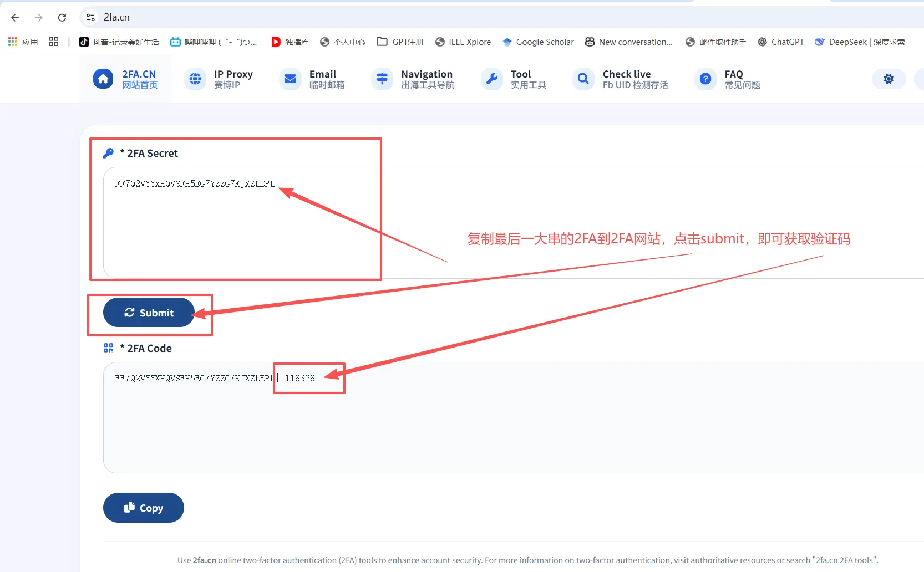Click the grid icon next to 应用
The width and height of the screenshot is (924, 572).
pyautogui.click(x=54, y=42)
